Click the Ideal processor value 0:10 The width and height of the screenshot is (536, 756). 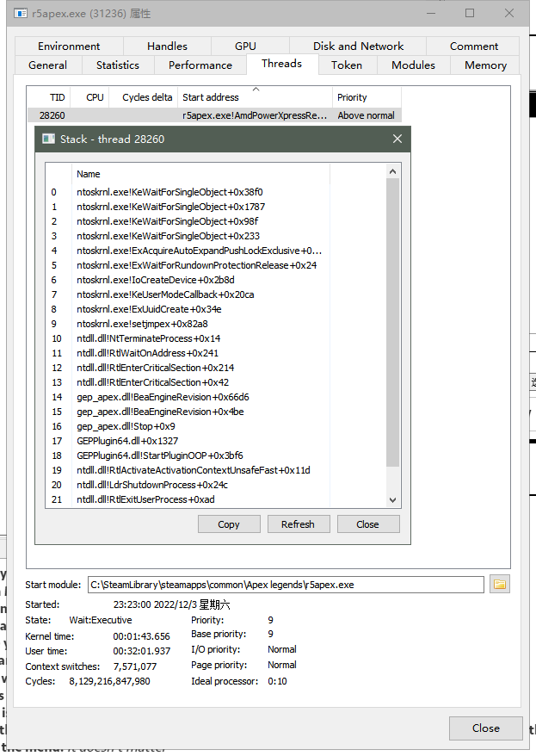277,681
